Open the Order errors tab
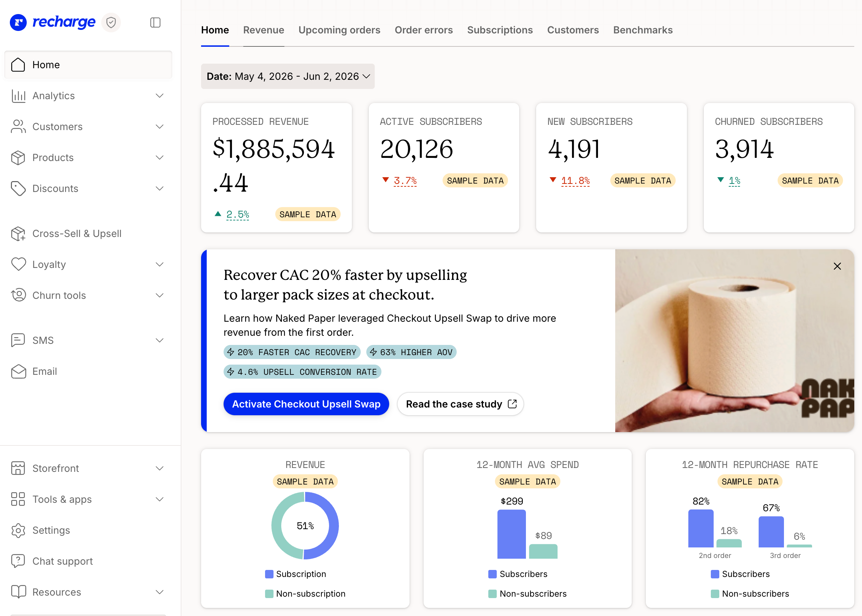Screen dimensions: 862x616 (x=424, y=30)
